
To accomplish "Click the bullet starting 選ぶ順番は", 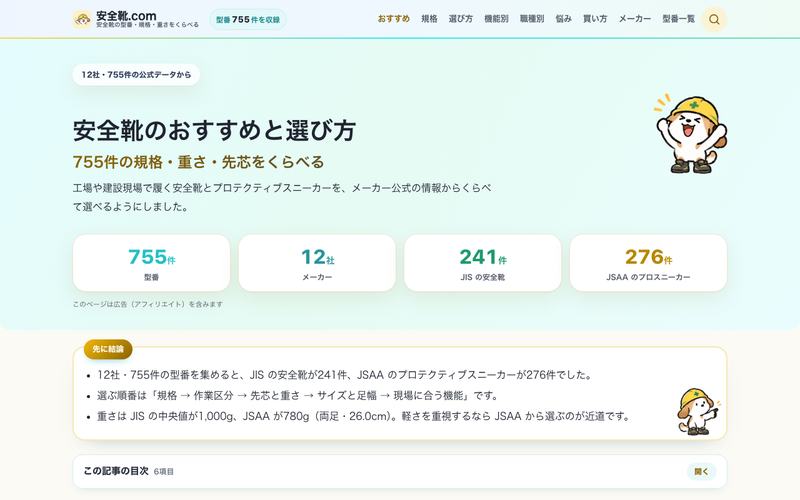I will pyautogui.click(x=297, y=395).
